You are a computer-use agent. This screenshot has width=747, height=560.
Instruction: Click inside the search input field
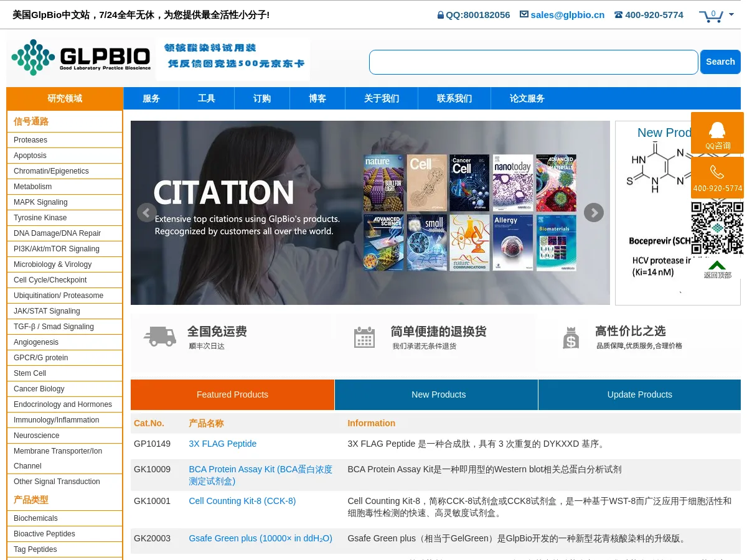tap(533, 62)
